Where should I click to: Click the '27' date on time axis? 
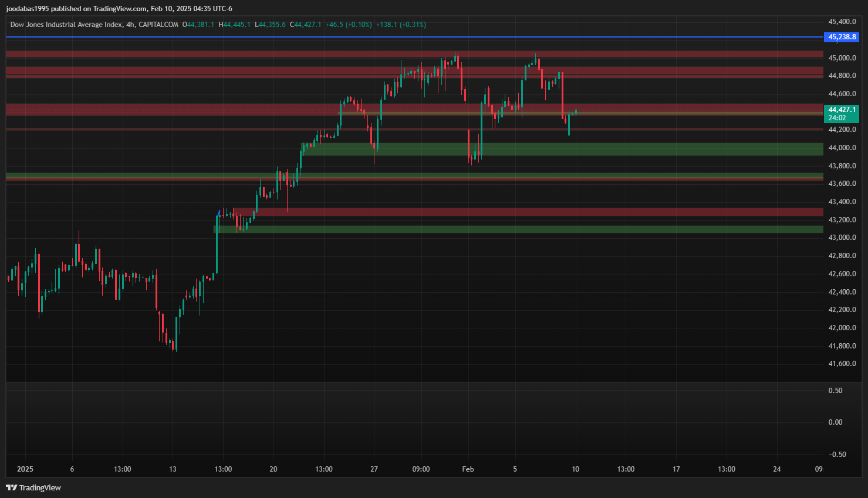(374, 469)
